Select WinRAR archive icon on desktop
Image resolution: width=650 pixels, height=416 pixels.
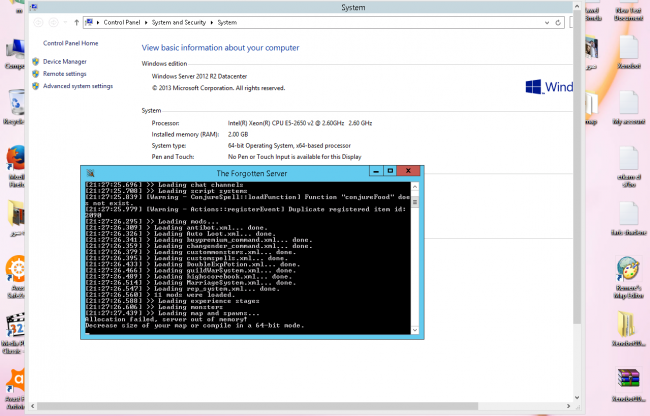(x=628, y=385)
